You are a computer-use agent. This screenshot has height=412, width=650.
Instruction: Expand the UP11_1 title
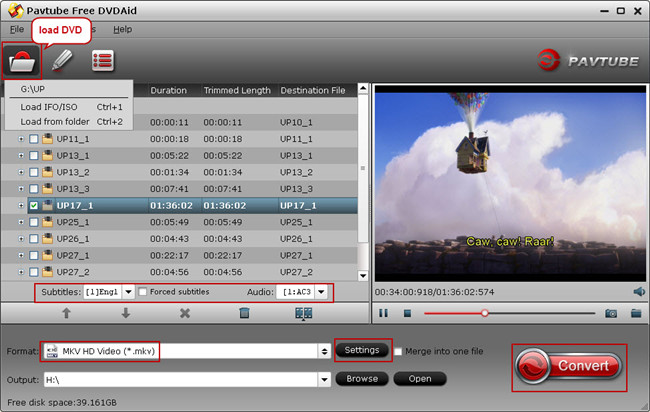click(21, 139)
